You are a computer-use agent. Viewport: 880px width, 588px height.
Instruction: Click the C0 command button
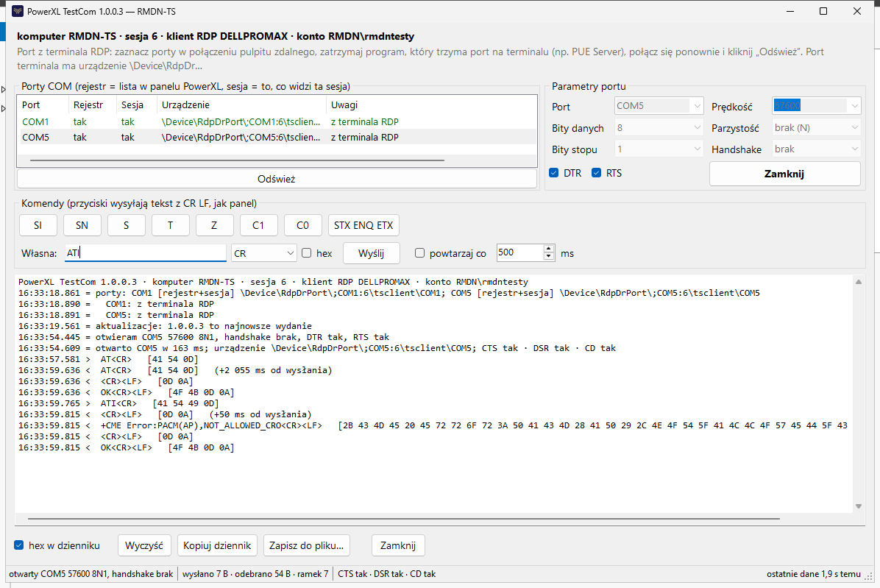[x=303, y=225]
